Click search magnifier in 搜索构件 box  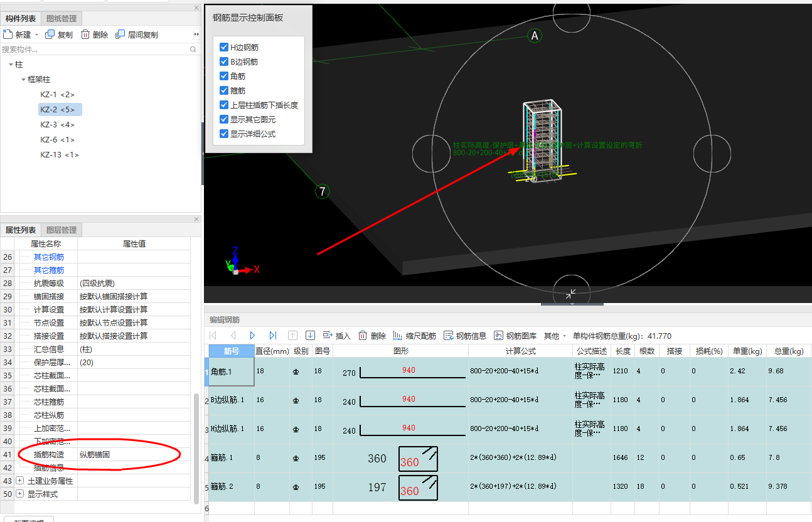tap(193, 49)
